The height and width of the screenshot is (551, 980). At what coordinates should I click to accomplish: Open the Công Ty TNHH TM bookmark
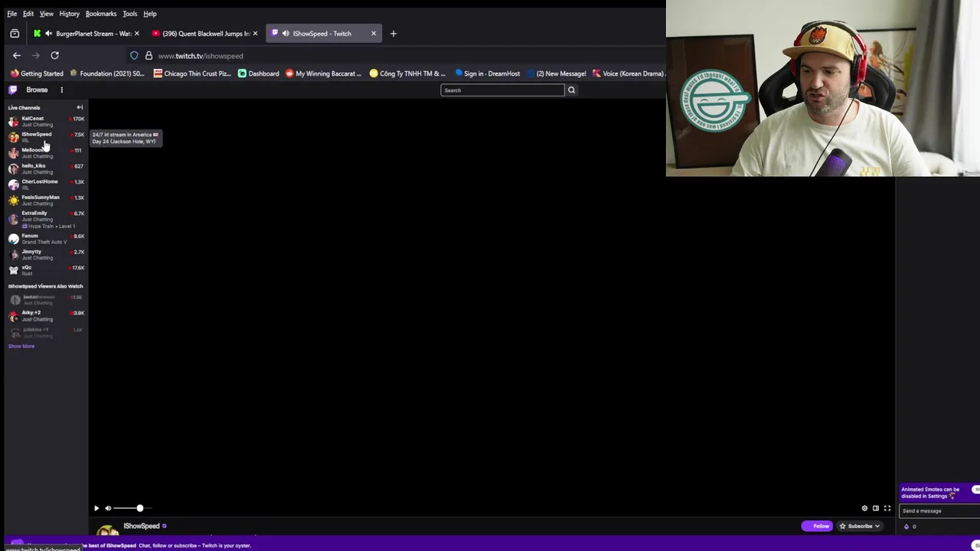[407, 73]
